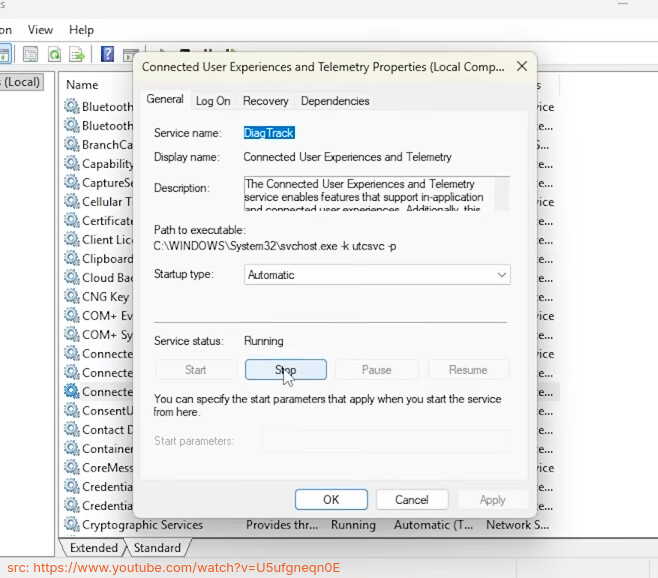The width and height of the screenshot is (658, 578).
Task: Switch to the Extended view tab
Action: tap(94, 548)
